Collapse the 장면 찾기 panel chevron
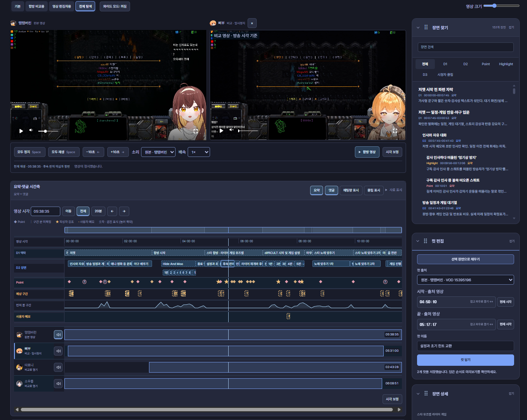This screenshot has width=527, height=420. point(418,27)
